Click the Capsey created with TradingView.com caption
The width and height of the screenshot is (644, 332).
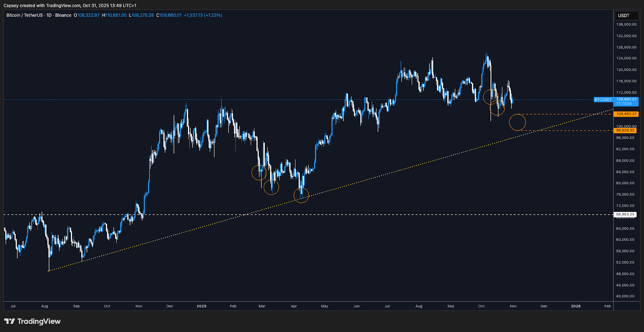[70, 6]
